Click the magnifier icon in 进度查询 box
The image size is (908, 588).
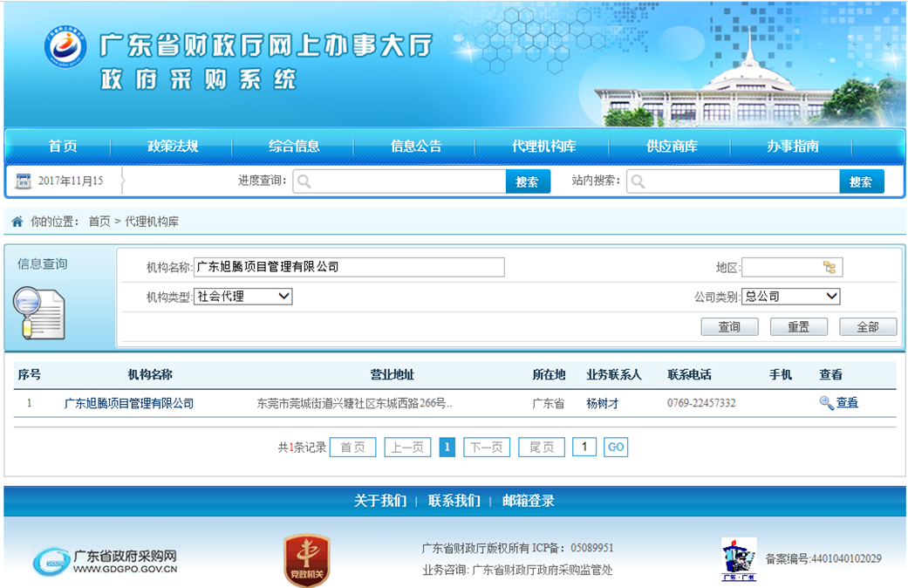point(304,182)
